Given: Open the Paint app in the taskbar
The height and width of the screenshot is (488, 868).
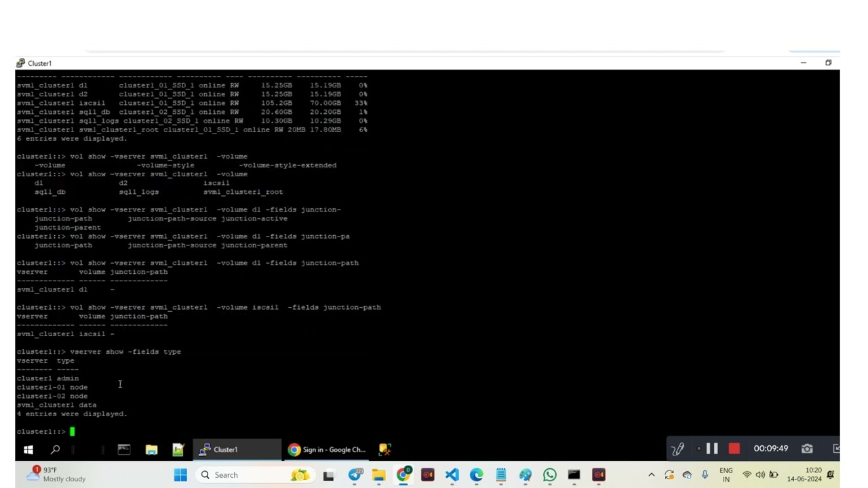Looking at the screenshot, I should tap(526, 475).
